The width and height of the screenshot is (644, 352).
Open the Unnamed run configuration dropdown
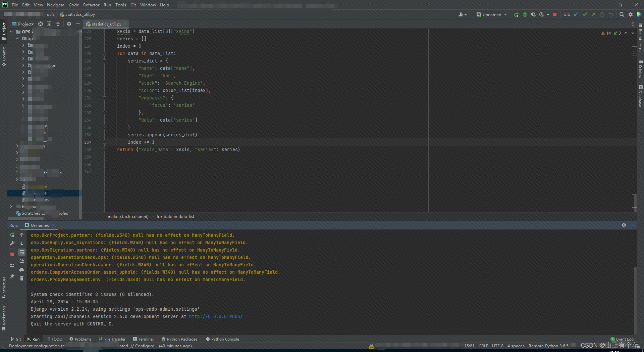(x=492, y=14)
